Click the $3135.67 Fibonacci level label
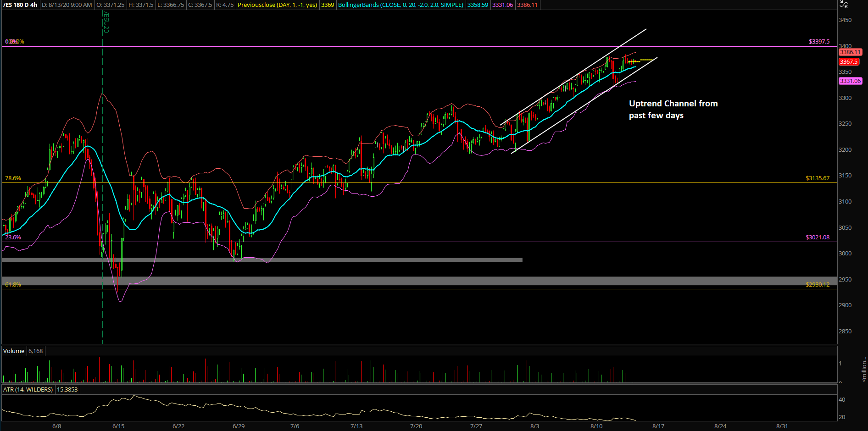The height and width of the screenshot is (431, 868). [x=818, y=178]
